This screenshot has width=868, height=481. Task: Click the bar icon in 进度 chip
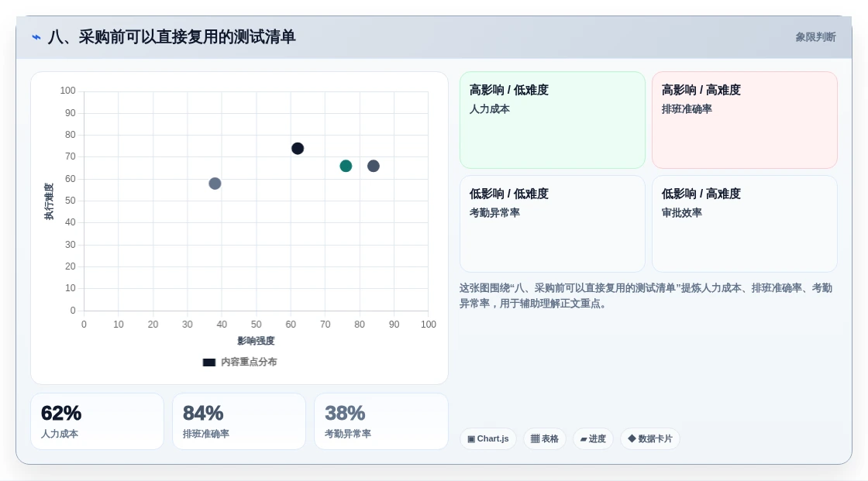(584, 439)
